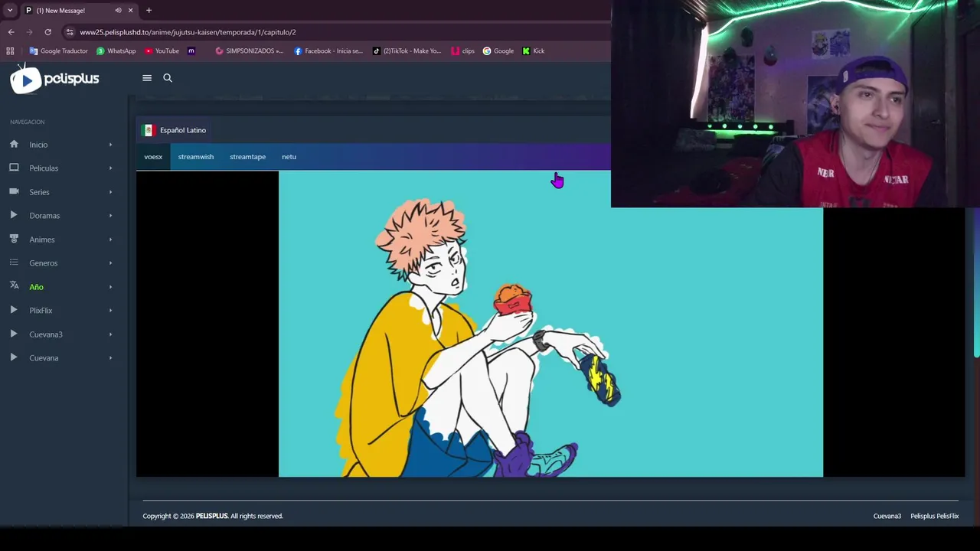Close the New Message browser tab
This screenshot has height=551, width=980.
coord(130,11)
